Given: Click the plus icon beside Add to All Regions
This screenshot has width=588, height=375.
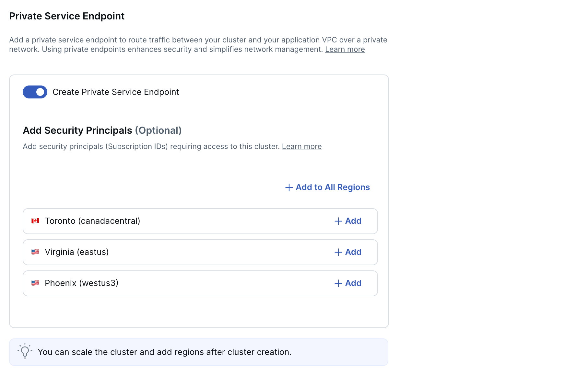Looking at the screenshot, I should (288, 187).
